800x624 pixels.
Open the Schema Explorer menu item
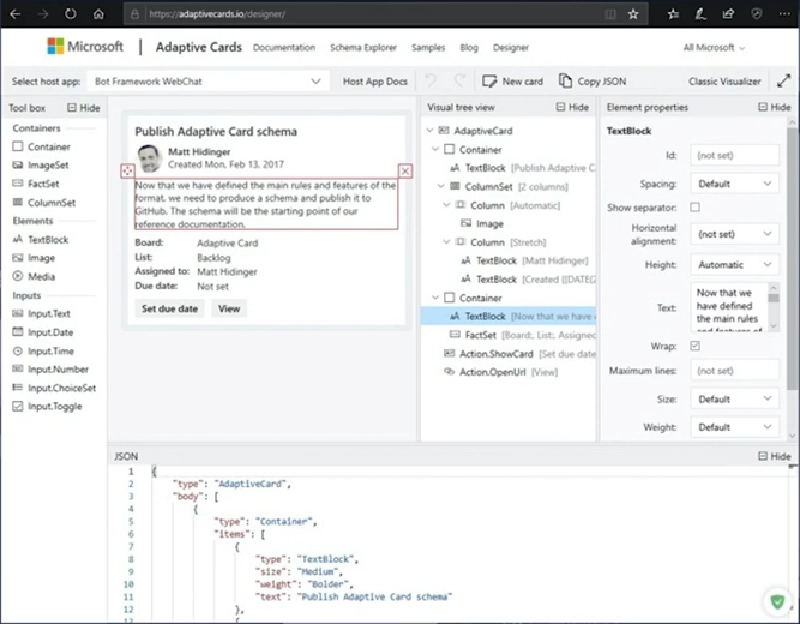(x=363, y=47)
